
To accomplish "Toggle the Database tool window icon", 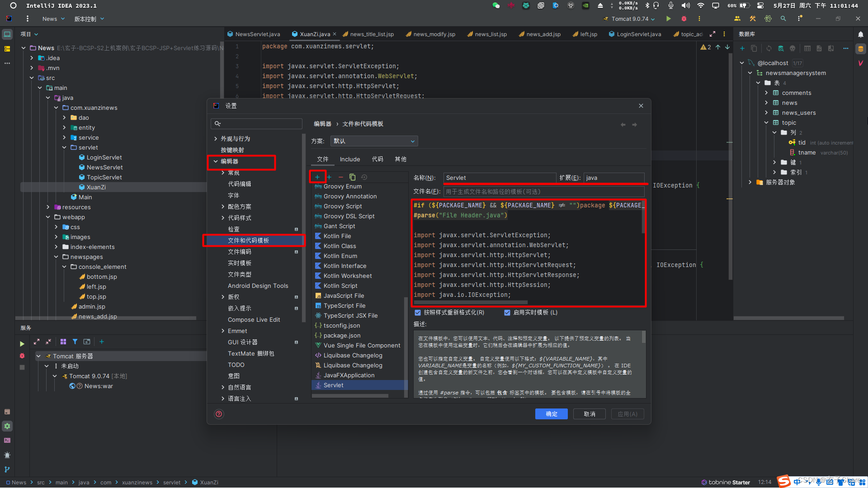I will [861, 49].
